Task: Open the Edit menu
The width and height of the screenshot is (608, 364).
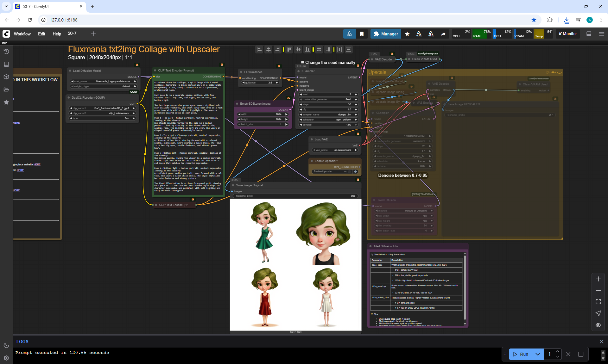Action: (x=41, y=34)
